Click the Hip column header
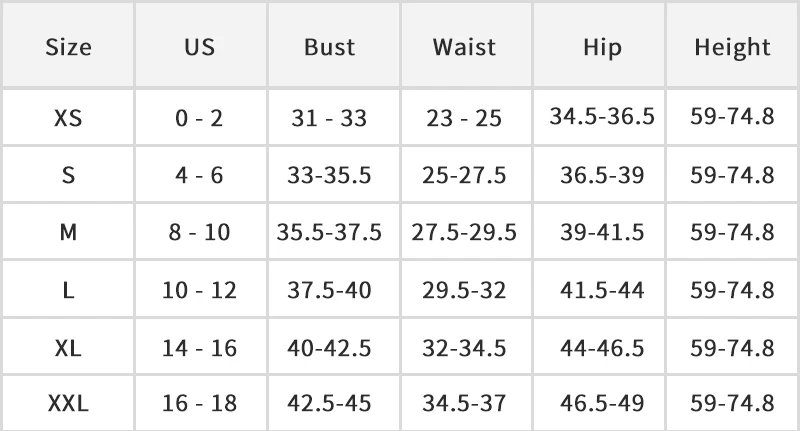Image resolution: width=800 pixels, height=431 pixels. [602, 47]
